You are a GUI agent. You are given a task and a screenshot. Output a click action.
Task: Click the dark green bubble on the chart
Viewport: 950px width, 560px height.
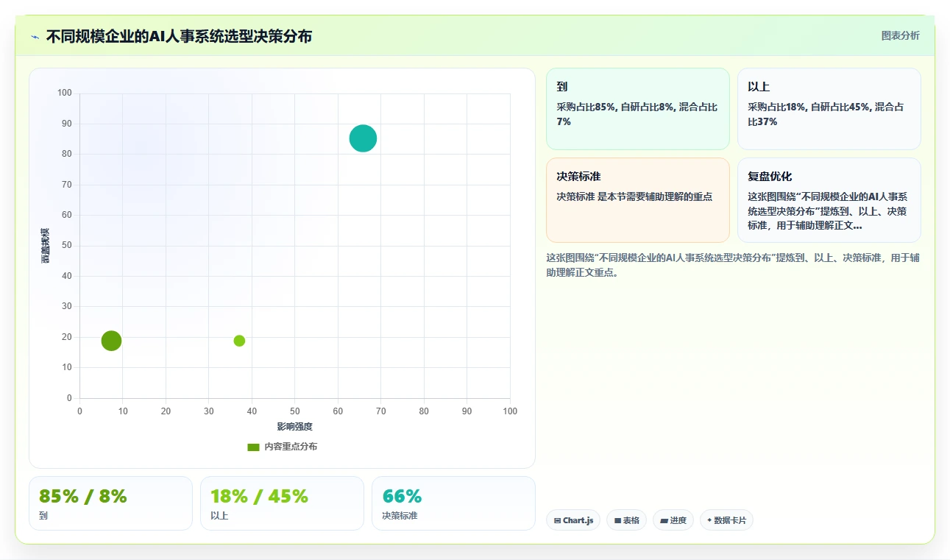coord(111,341)
